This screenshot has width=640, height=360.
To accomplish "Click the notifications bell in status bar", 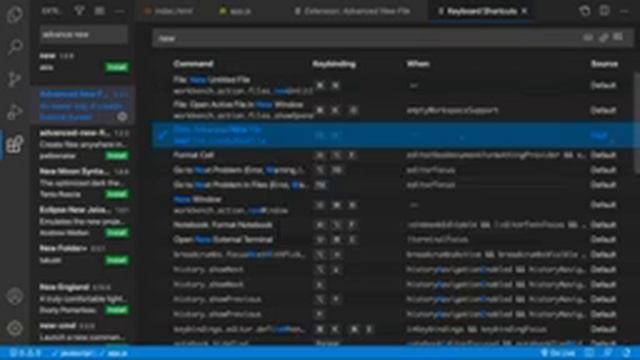I will (627, 353).
